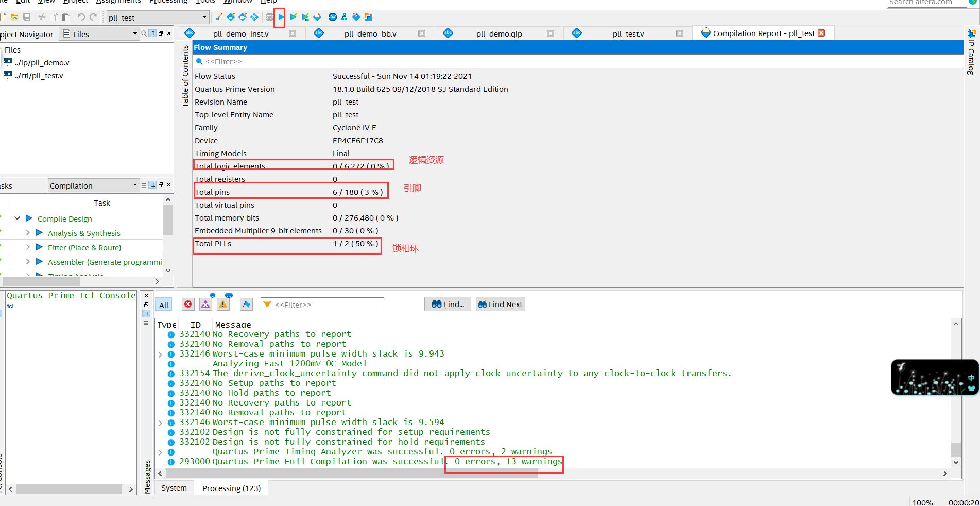
Task: Click the Flow Summary filter field
Action: pos(578,61)
